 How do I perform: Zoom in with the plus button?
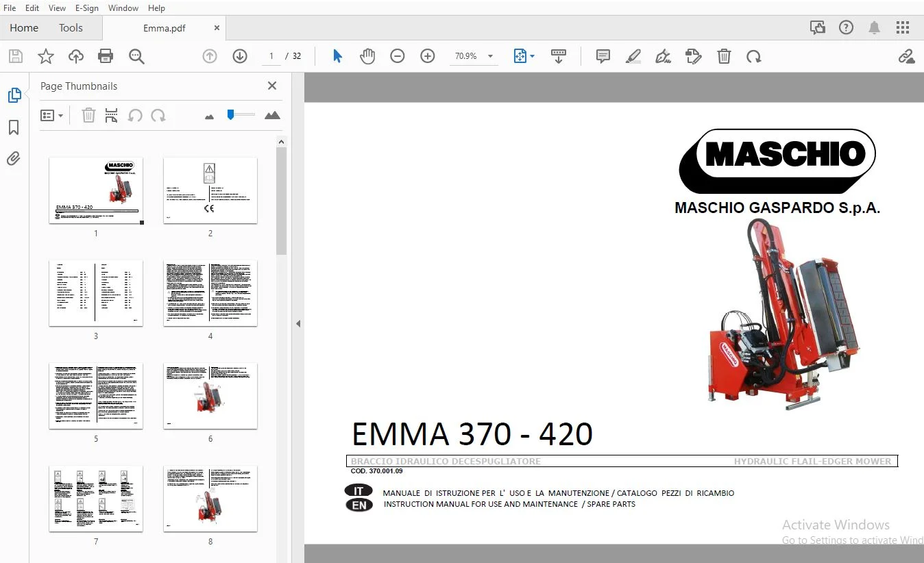tap(428, 56)
